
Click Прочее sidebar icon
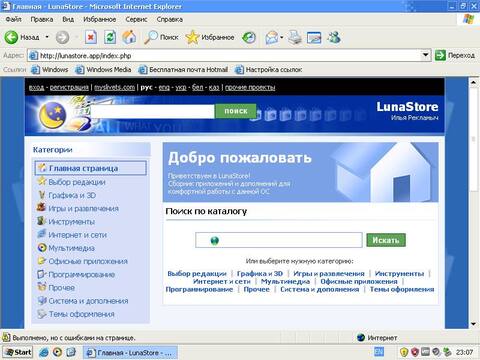pyautogui.click(x=42, y=287)
